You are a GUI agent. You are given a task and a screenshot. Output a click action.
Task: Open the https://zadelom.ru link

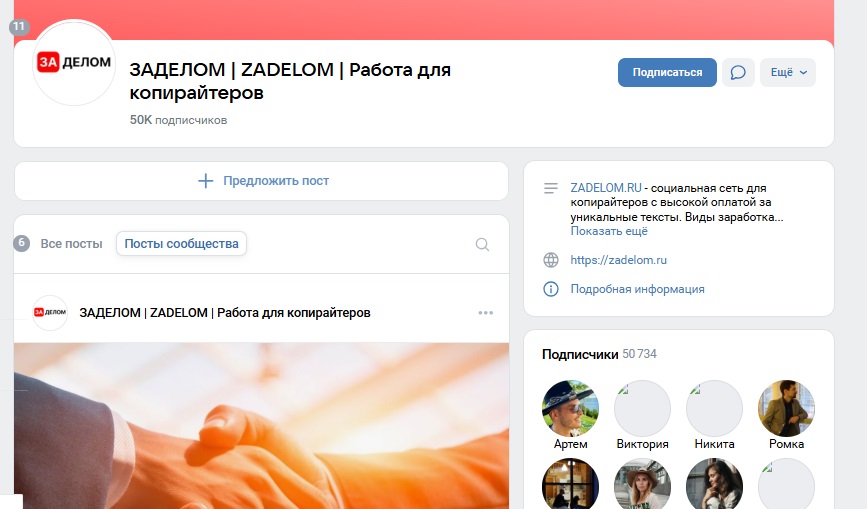click(619, 260)
